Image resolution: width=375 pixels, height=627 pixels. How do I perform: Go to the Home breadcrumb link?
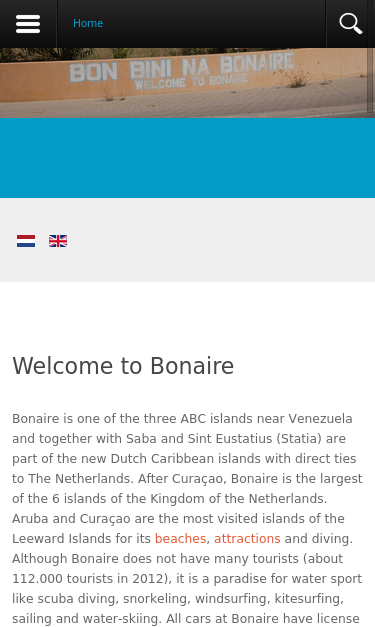(88, 24)
